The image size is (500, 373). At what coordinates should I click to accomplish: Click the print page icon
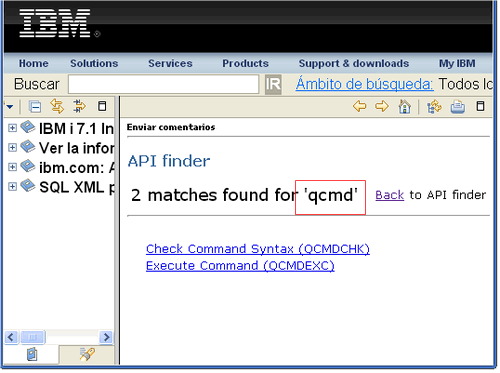(458, 107)
